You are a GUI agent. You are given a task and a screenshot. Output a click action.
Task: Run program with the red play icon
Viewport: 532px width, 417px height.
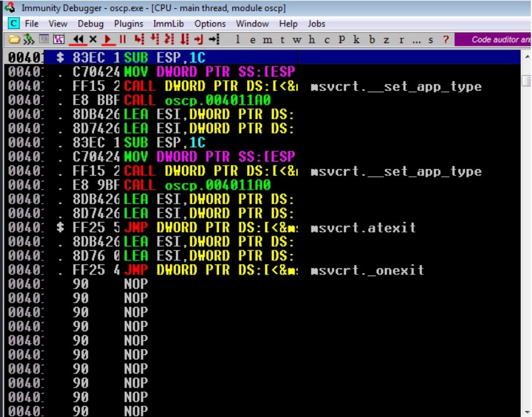[108, 39]
